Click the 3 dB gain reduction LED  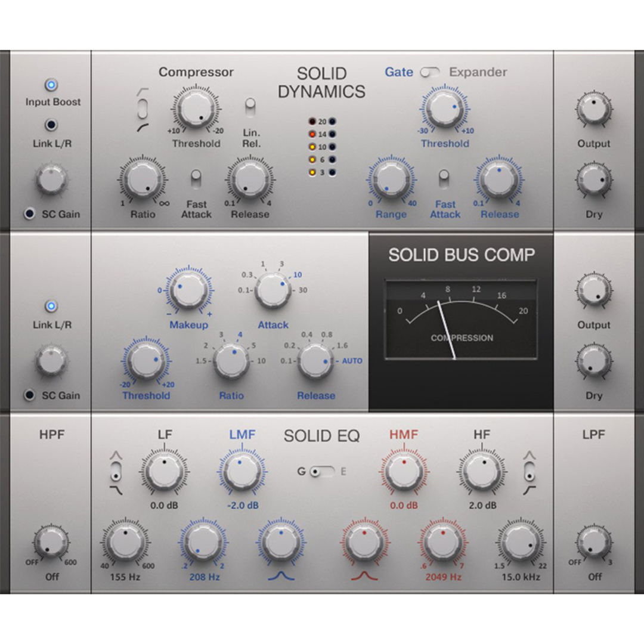[312, 172]
